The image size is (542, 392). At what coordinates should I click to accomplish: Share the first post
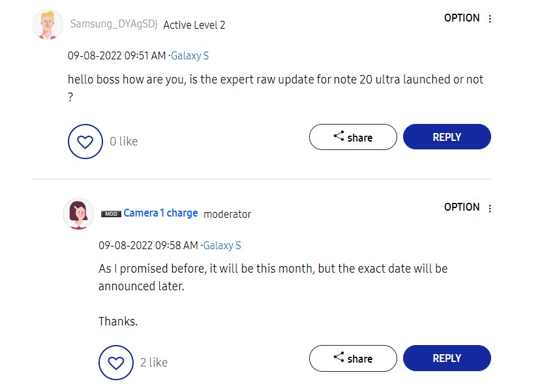click(x=353, y=137)
